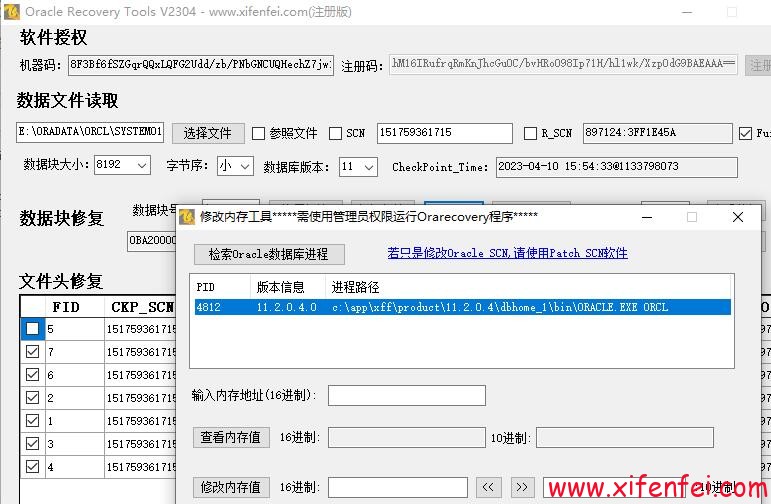Image resolution: width=771 pixels, height=504 pixels.
Task: Click the memory tool dialog title icon
Action: [187, 217]
